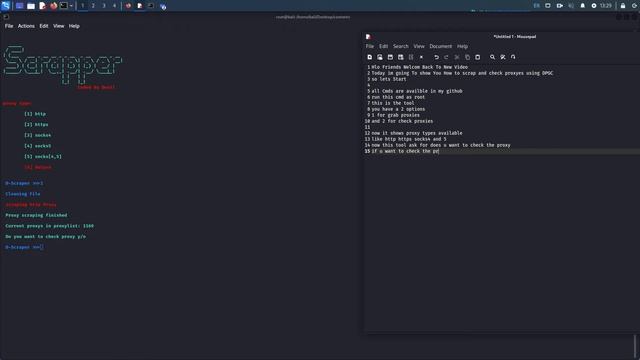Screen dimensions: 640x360
Task: Open the terminal Edit menu
Action: click(x=44, y=26)
